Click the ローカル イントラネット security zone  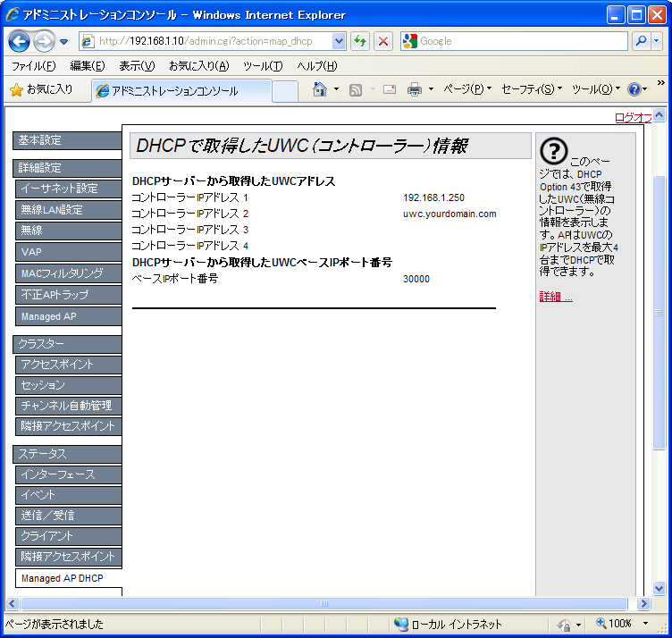tap(449, 625)
